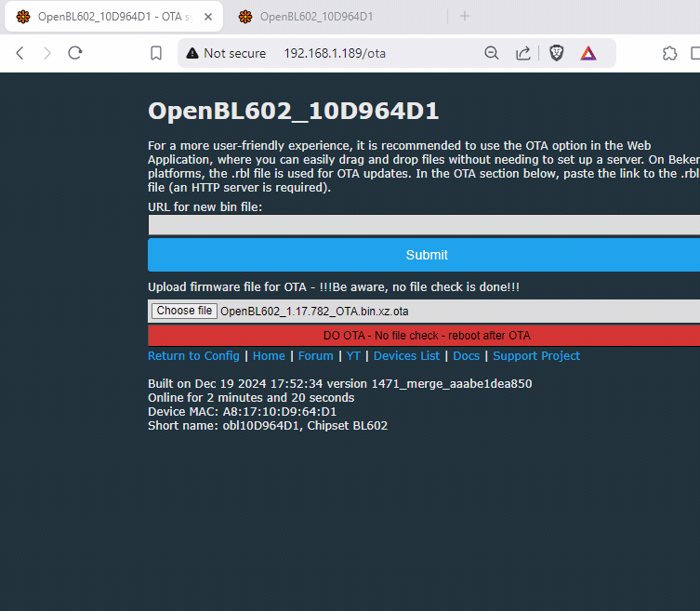Bookmark this page with the bookmark icon

(156, 53)
